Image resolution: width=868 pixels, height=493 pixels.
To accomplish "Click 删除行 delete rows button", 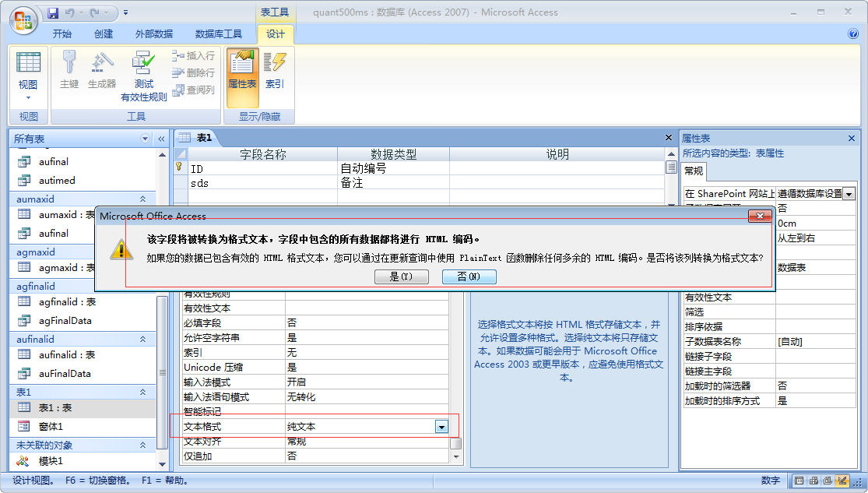I will (x=193, y=72).
